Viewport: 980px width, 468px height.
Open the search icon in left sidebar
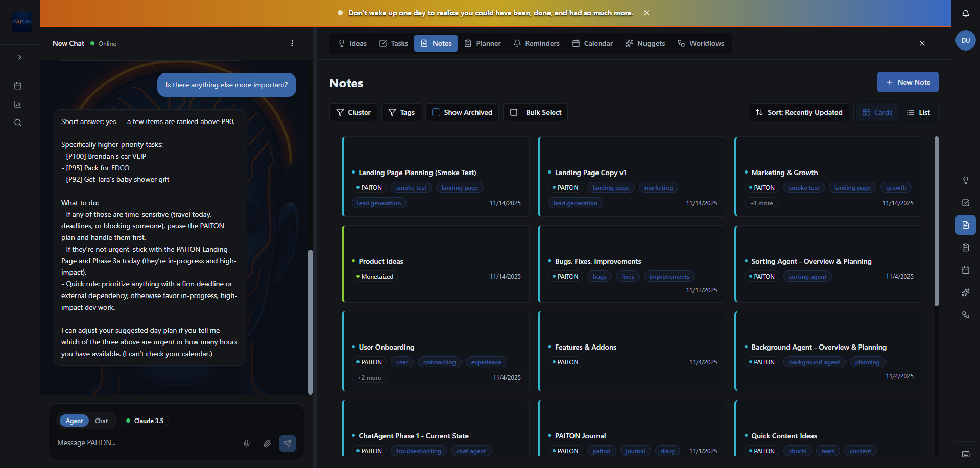(x=18, y=122)
